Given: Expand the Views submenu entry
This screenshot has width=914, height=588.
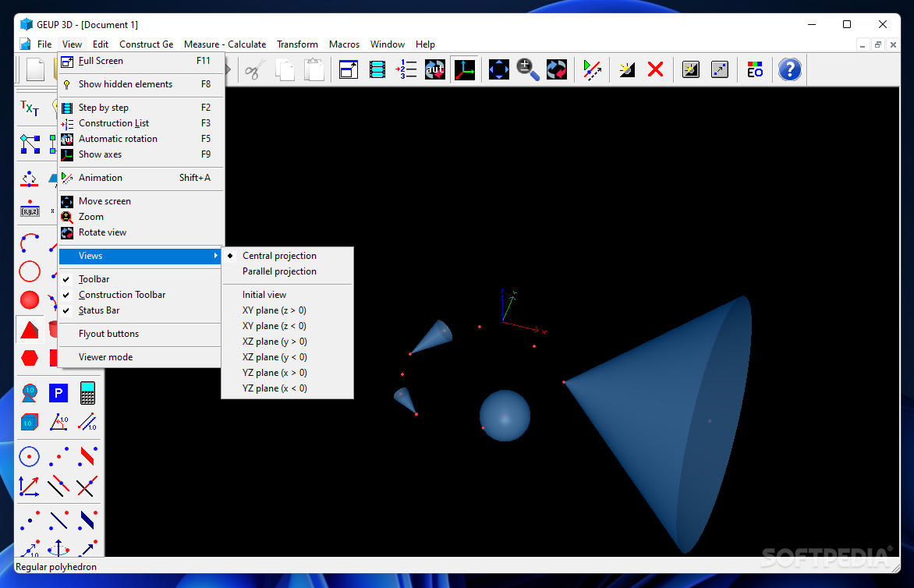Looking at the screenshot, I should point(140,256).
